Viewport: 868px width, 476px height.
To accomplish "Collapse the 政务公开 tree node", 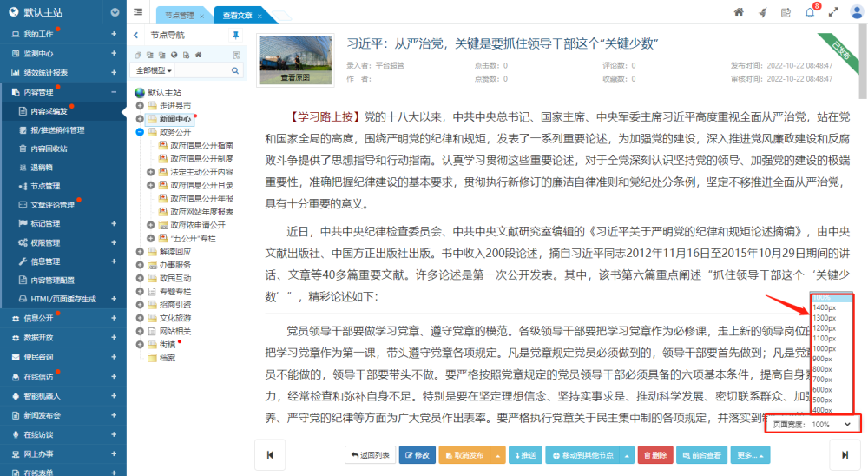I will pyautogui.click(x=140, y=132).
